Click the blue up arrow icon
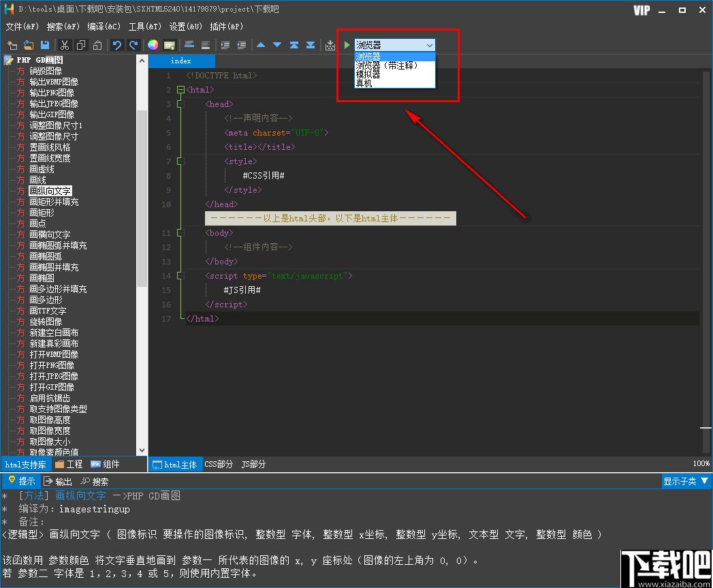This screenshot has height=588, width=713. [x=261, y=44]
